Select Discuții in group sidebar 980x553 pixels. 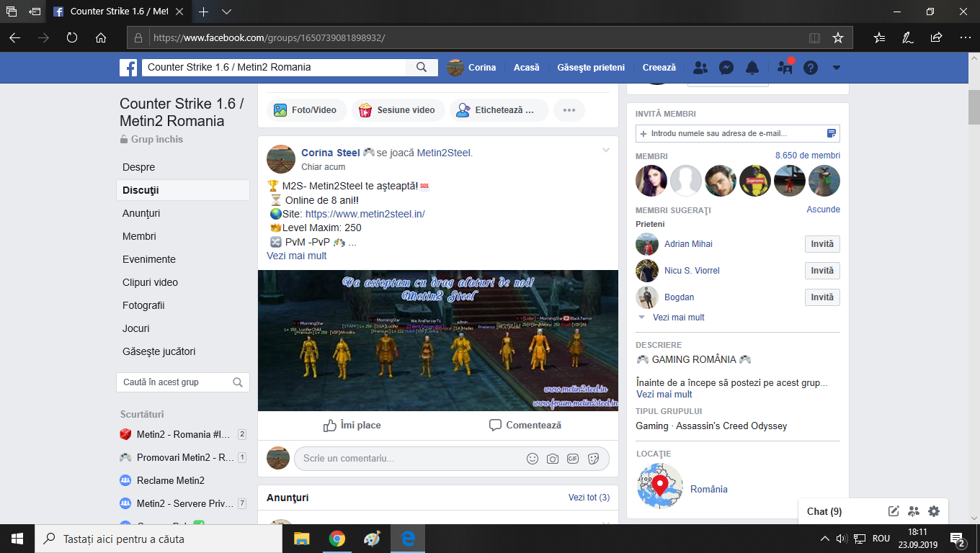pos(183,190)
